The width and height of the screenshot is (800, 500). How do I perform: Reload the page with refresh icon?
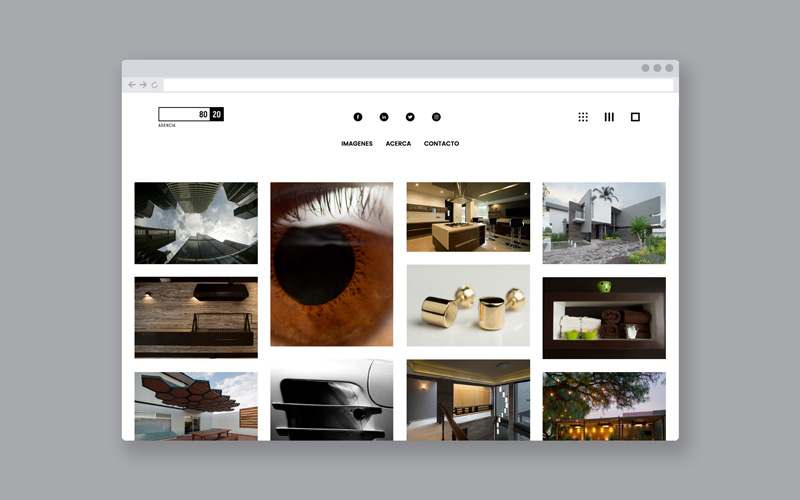[x=155, y=85]
